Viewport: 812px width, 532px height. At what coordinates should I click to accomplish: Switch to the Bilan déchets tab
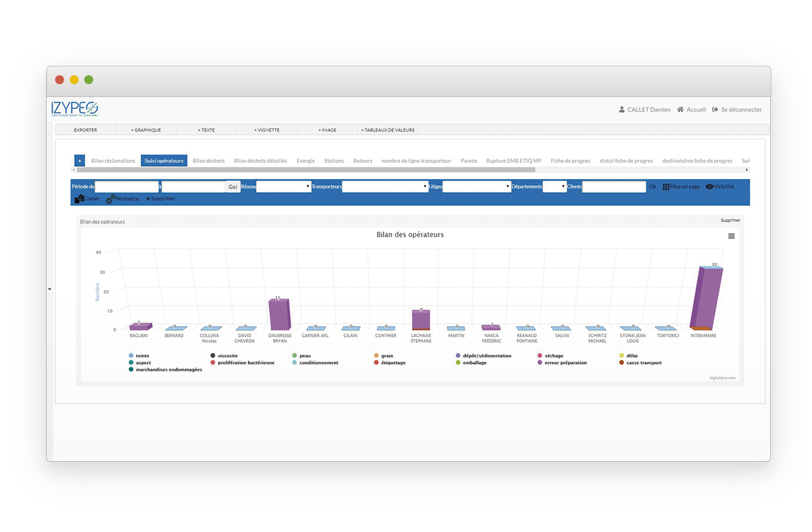coord(208,161)
